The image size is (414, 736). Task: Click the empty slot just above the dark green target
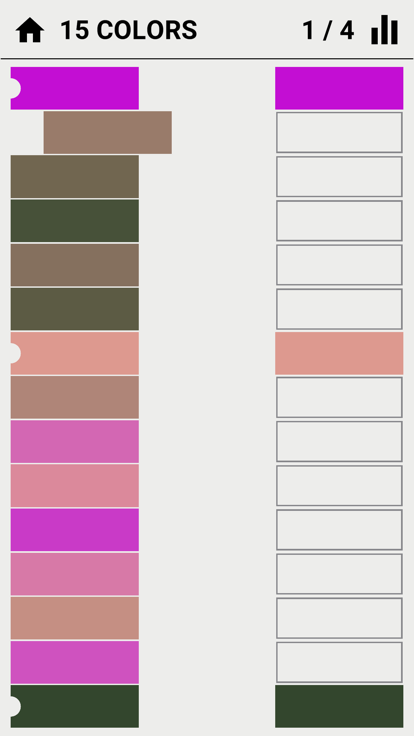339,662
